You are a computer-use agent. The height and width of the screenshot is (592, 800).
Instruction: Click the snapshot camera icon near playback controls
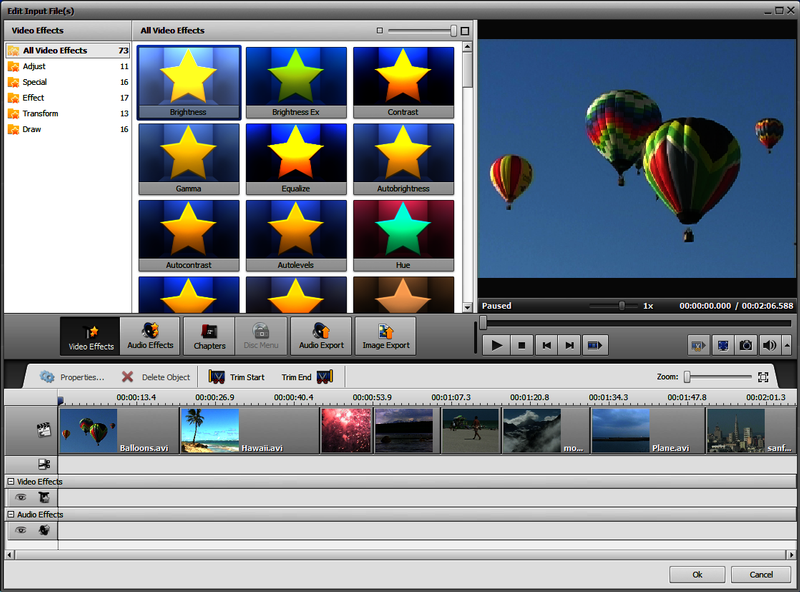pyautogui.click(x=745, y=344)
